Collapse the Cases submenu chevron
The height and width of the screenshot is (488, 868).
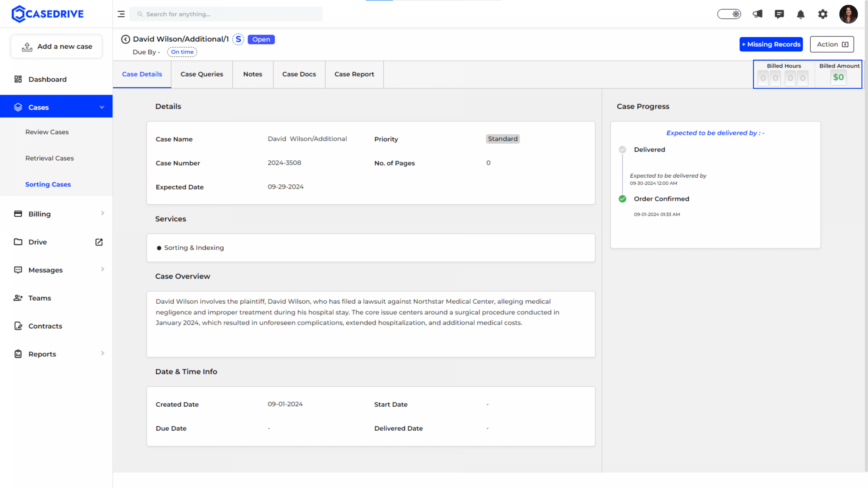click(102, 107)
